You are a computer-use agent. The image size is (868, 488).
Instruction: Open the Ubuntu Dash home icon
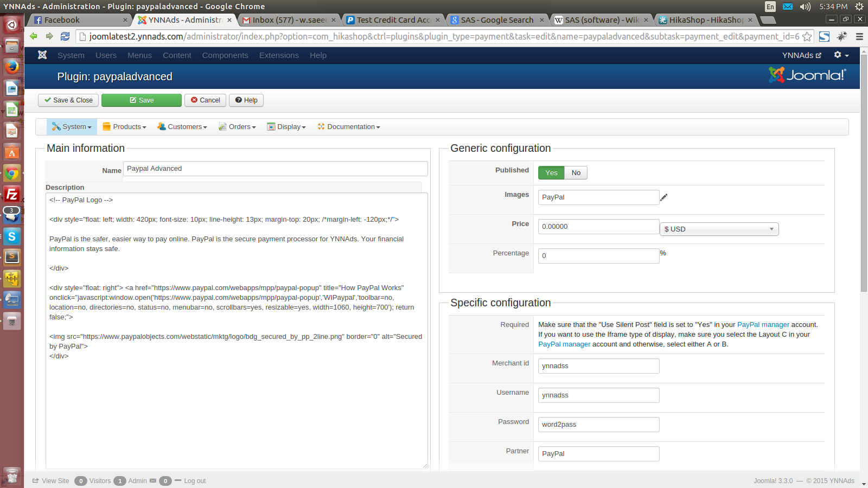click(x=12, y=24)
